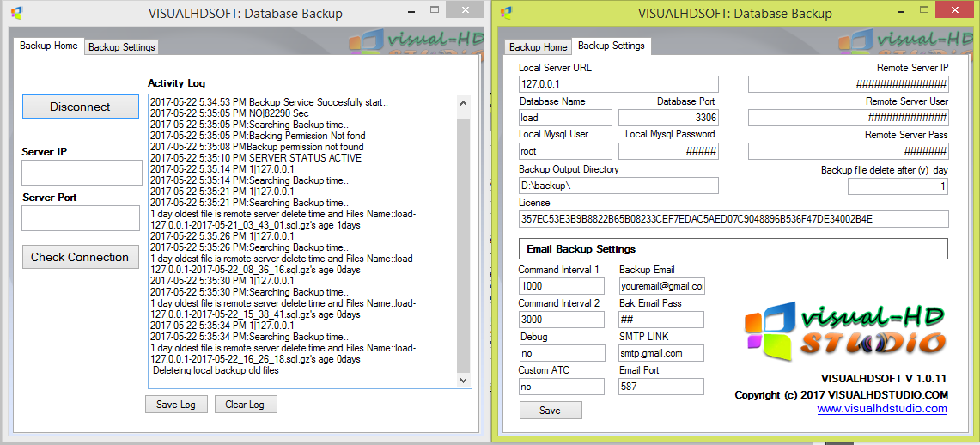Click the License key field
This screenshot has height=445, width=980.
(733, 219)
